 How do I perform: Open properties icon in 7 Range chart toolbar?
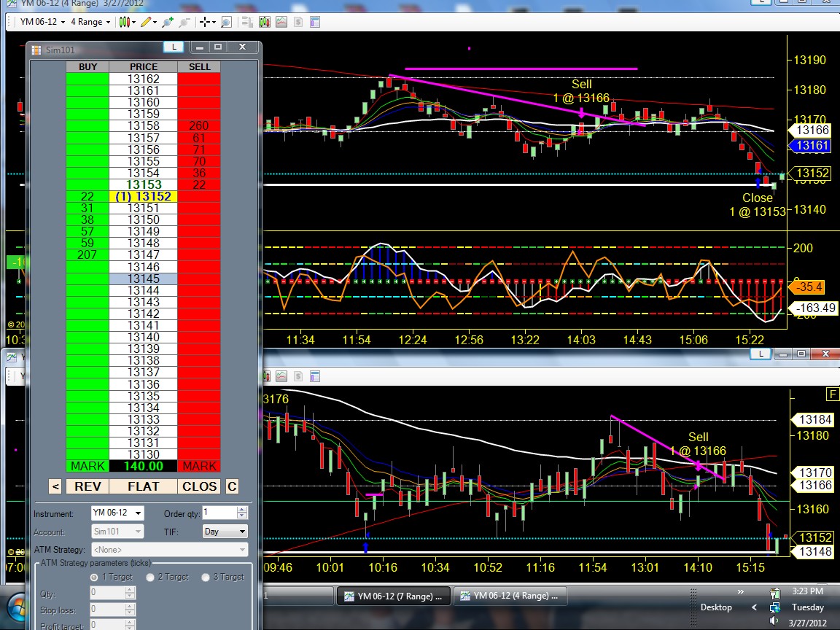(x=315, y=376)
